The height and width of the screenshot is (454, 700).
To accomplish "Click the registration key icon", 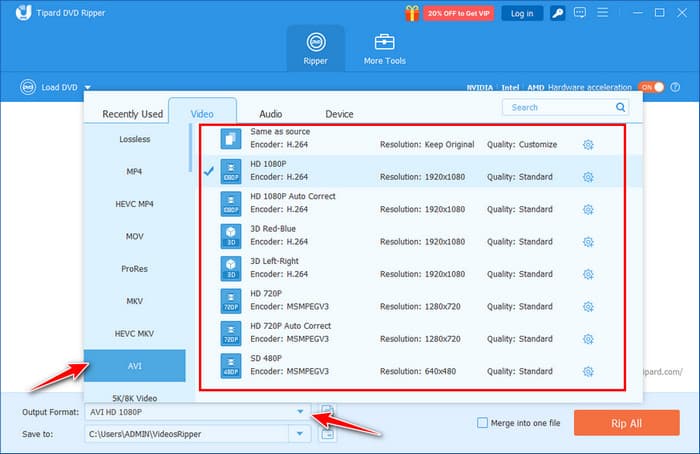I will click(x=556, y=13).
